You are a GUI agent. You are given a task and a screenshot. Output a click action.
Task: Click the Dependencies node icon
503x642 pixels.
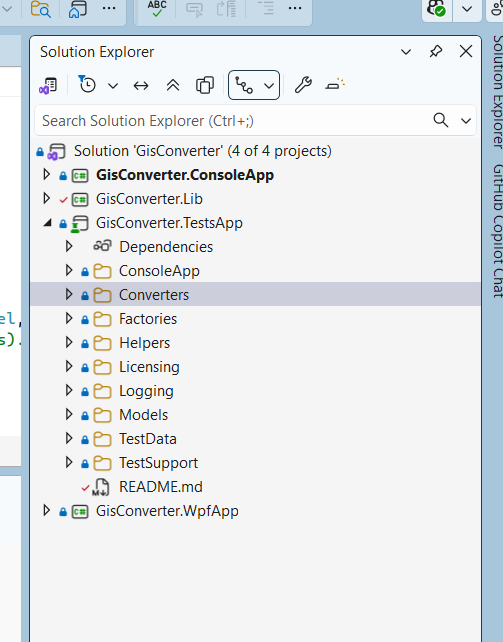click(102, 246)
